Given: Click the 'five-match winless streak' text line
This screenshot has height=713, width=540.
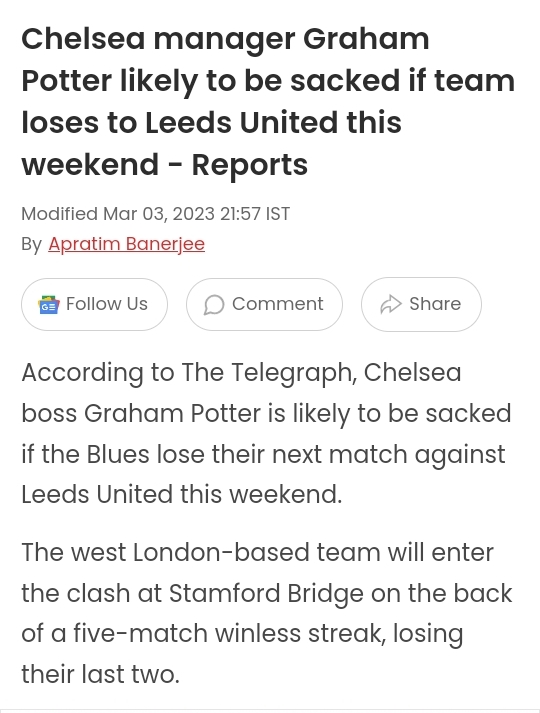Looking at the screenshot, I should pos(242,633).
